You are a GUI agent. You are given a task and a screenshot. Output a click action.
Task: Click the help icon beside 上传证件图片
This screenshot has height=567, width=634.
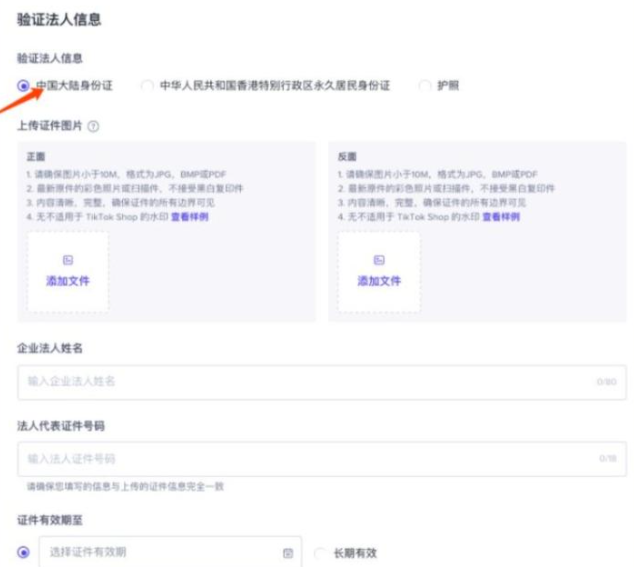point(93,127)
